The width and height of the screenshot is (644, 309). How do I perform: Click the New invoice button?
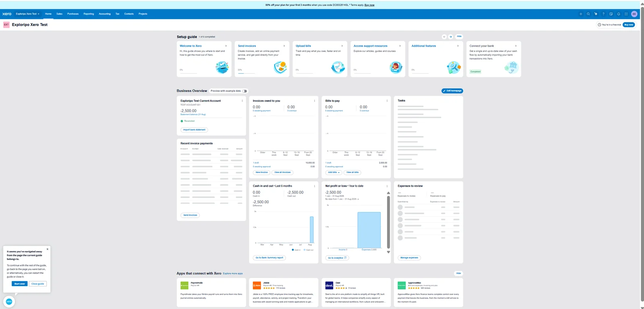click(262, 172)
